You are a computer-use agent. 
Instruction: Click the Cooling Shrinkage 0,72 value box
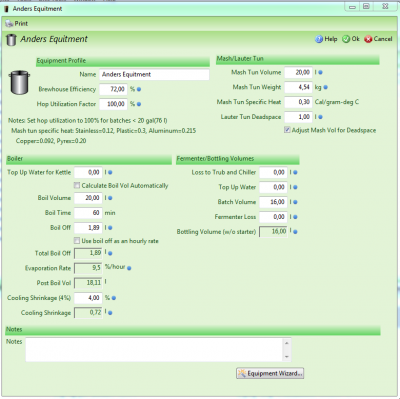[88, 313]
